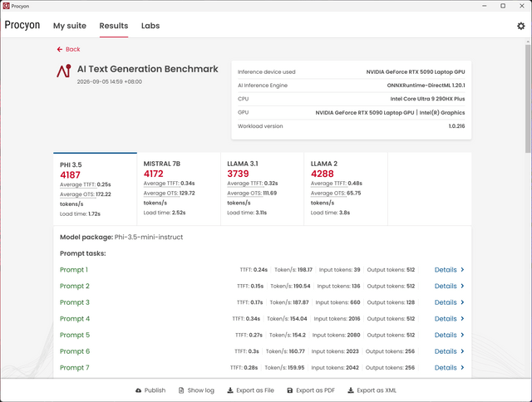532x402 pixels.
Task: Click Prompt 3 Output tokens value 128
Action: [x=411, y=302]
